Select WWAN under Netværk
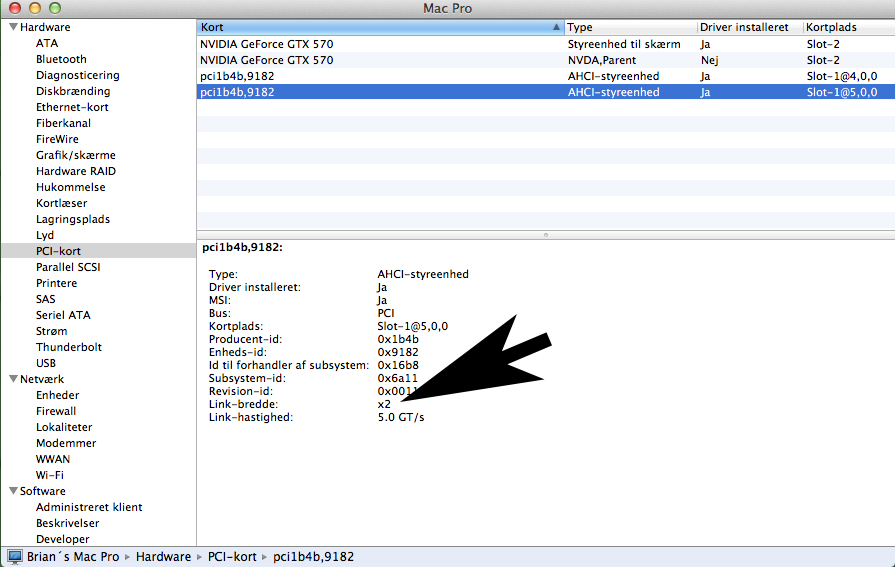895x567 pixels. click(53, 459)
